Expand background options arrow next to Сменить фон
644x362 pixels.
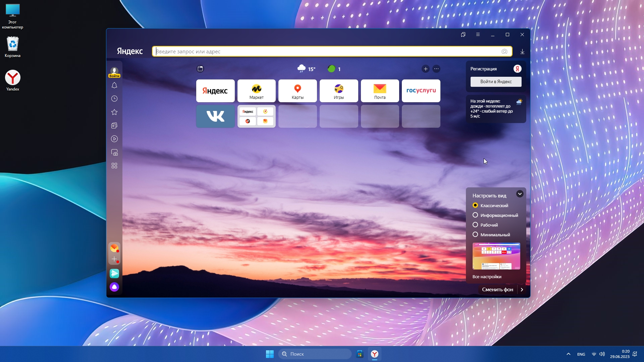coord(522,290)
